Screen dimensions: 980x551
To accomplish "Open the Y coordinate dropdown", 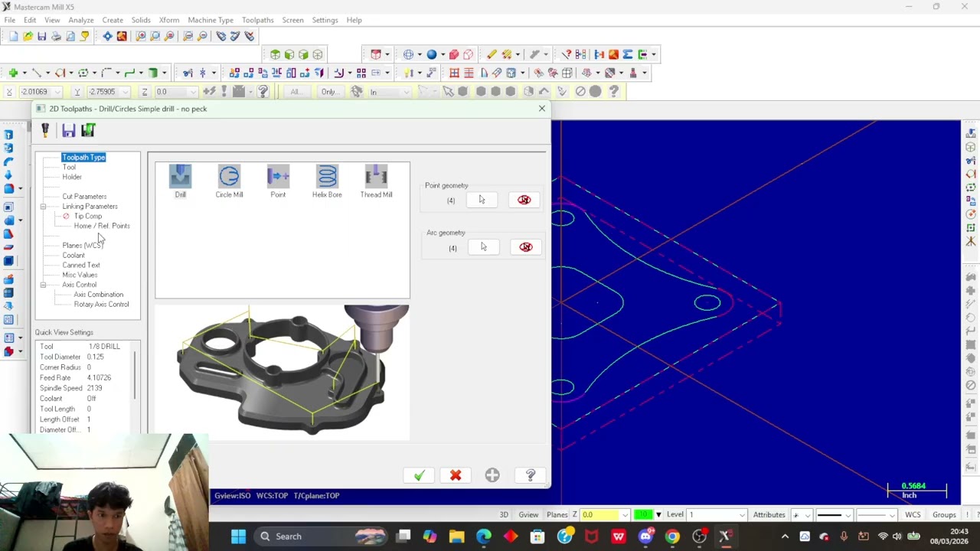I will point(125,92).
